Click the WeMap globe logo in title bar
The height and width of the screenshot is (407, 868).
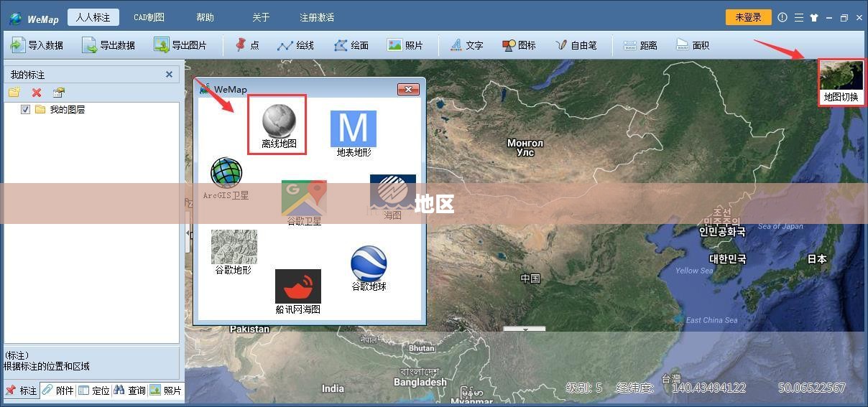pos(15,19)
